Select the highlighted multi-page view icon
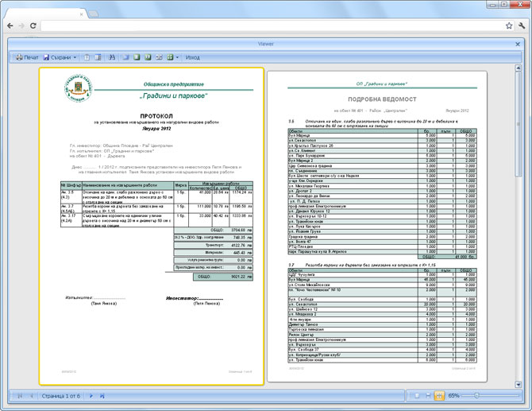 point(439,396)
